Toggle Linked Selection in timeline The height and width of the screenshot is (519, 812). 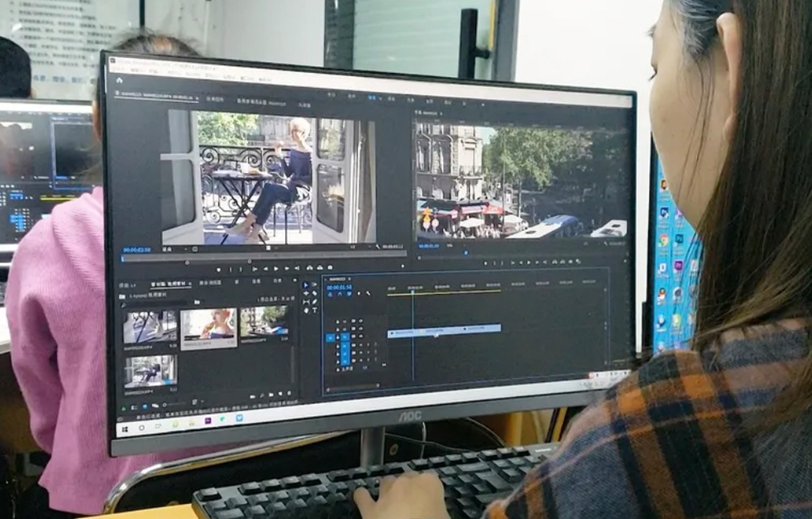point(349,293)
